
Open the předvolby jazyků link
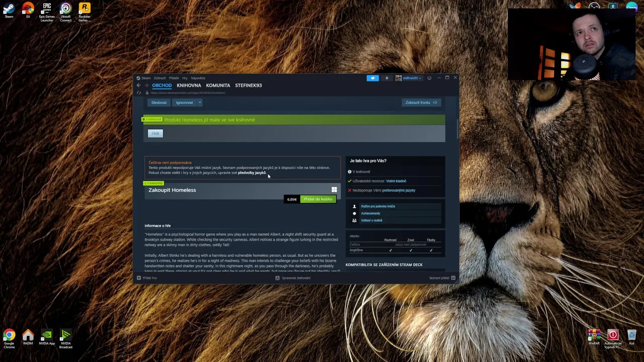click(252, 172)
